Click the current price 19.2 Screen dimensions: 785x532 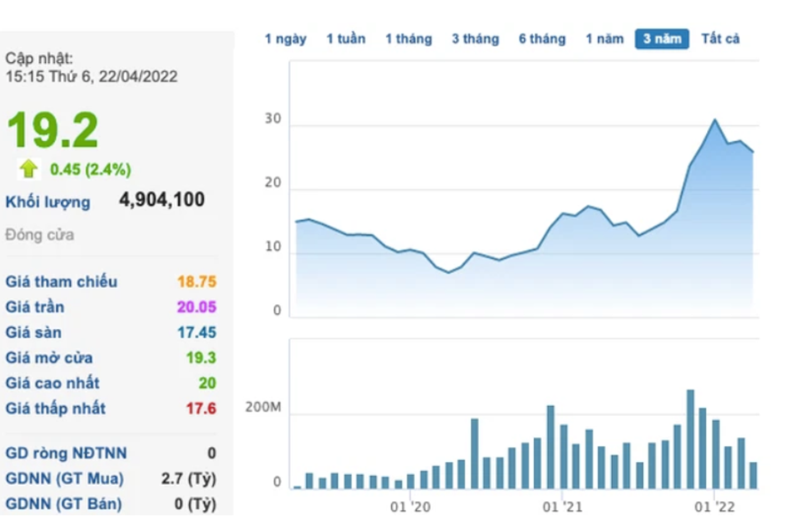(52, 130)
